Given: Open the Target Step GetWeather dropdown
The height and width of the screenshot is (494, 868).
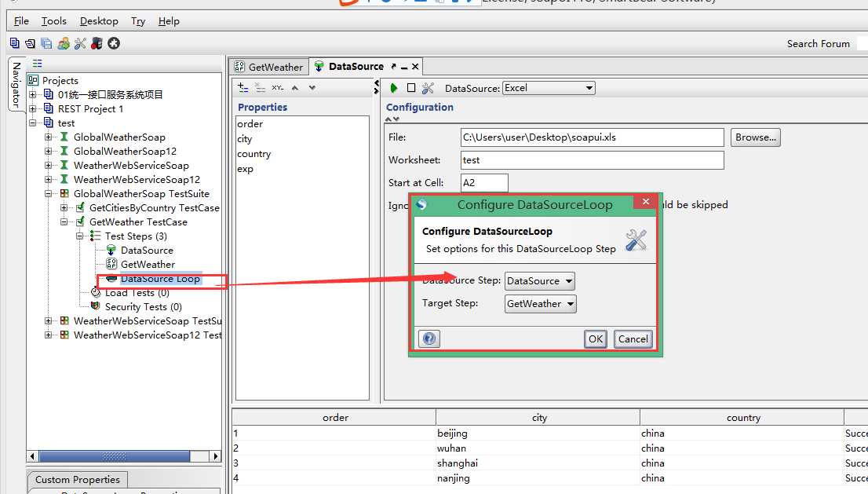Looking at the screenshot, I should (x=540, y=303).
